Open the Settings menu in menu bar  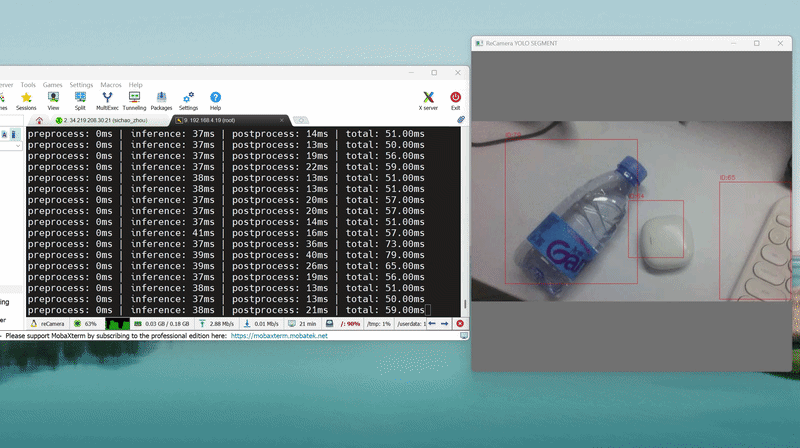81,85
